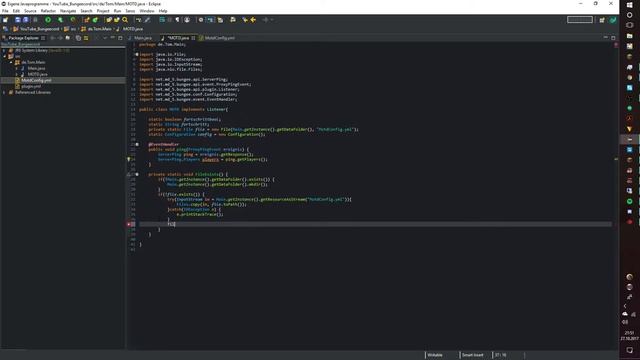Open the File menu

coord(5,11)
